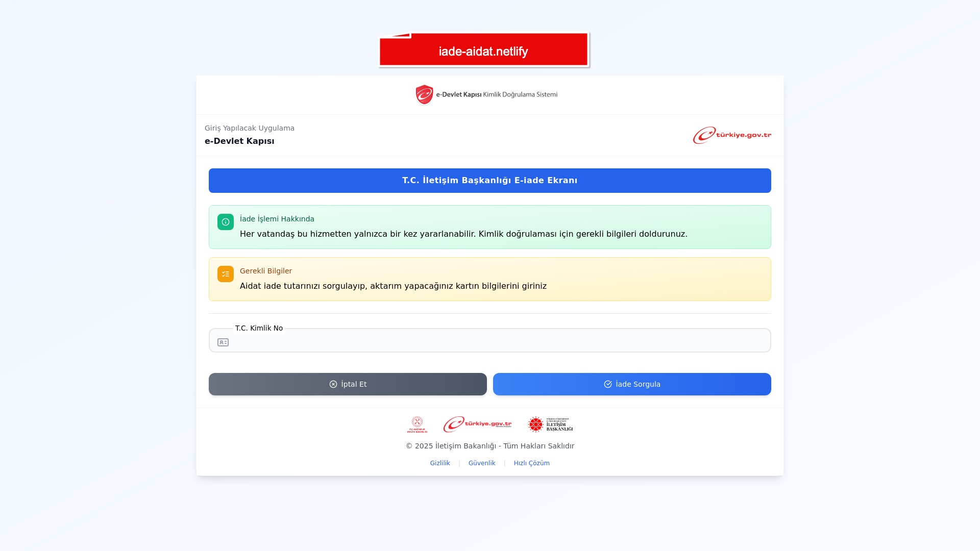
Task: Click the "İade İşlemi Hakkında" heading
Action: click(277, 219)
